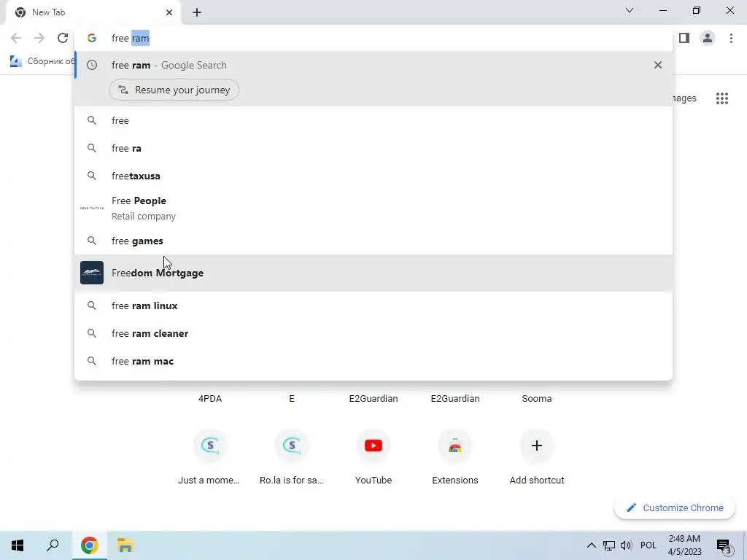
Task: Click the Freedom Mortgage logo thumbnail
Action: 92,273
